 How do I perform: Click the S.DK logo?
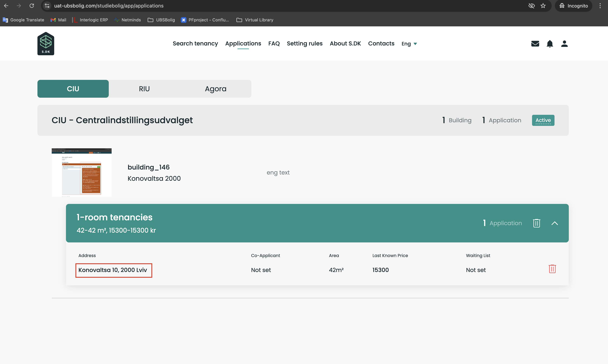46,43
